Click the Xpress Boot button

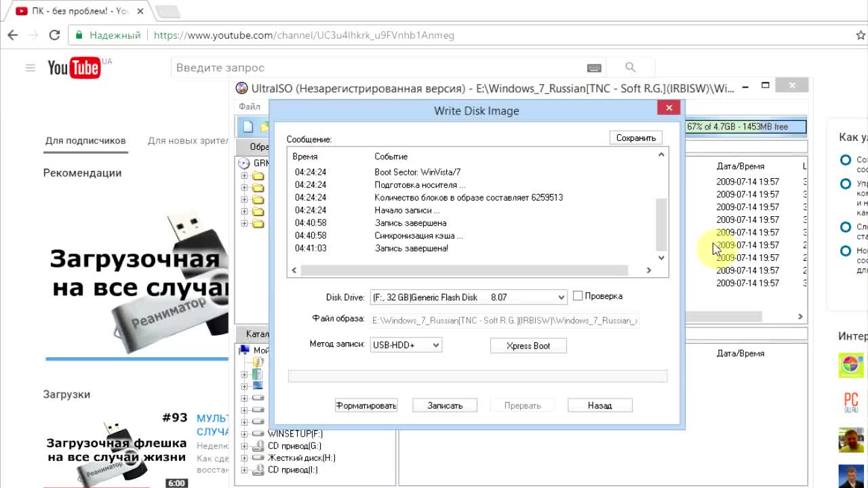[x=528, y=346]
